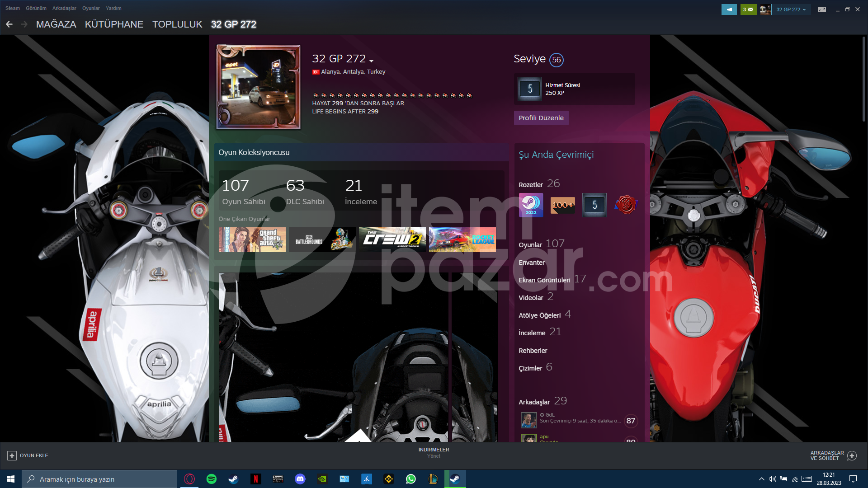
Task: Expand the profile name dropdown arrow
Action: click(x=371, y=61)
